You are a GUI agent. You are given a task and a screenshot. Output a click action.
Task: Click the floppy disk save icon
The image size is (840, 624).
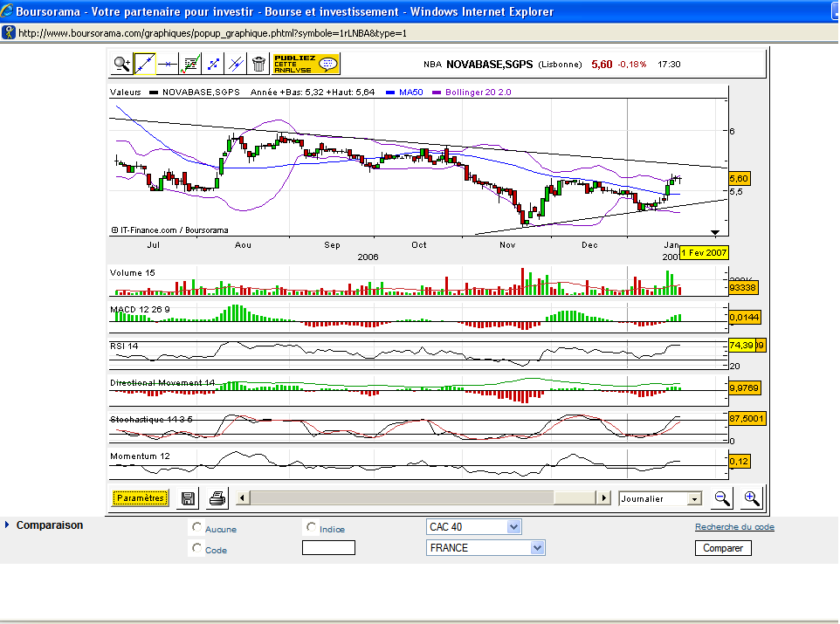coord(188,498)
